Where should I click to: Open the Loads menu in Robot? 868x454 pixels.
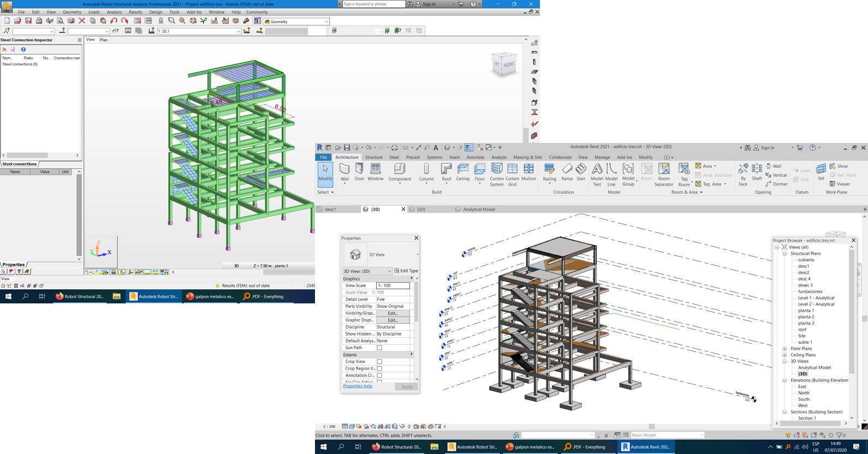(x=94, y=11)
